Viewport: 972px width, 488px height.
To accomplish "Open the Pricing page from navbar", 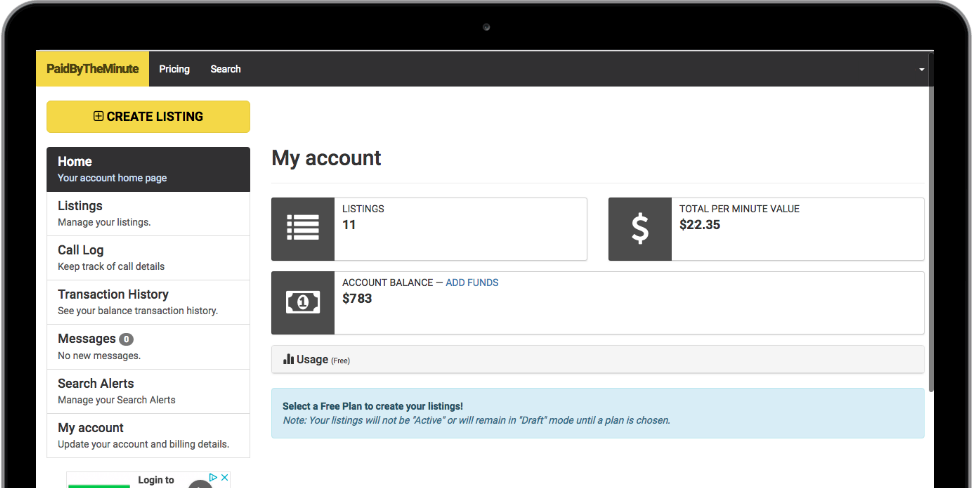I will (x=174, y=69).
